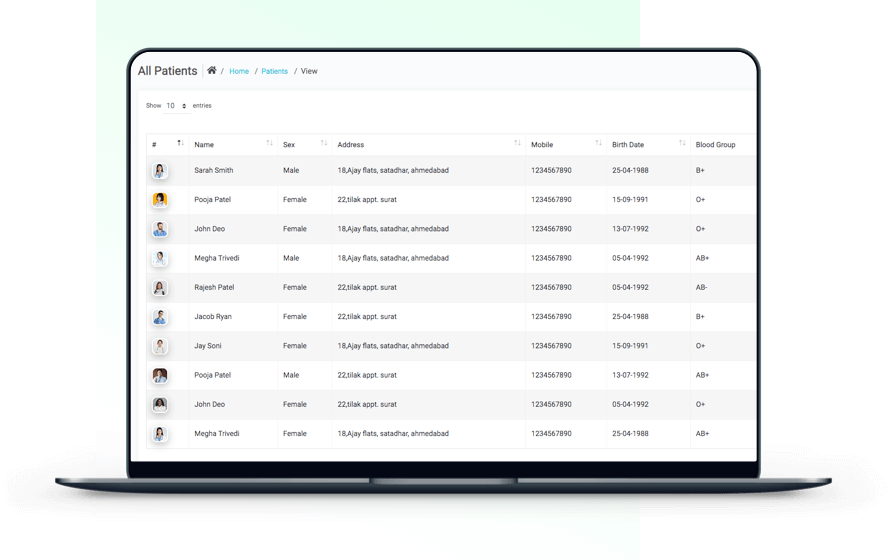Viewport: 895px width, 560px height.
Task: Click Rajesh Patel's patient avatar
Action: 160,288
